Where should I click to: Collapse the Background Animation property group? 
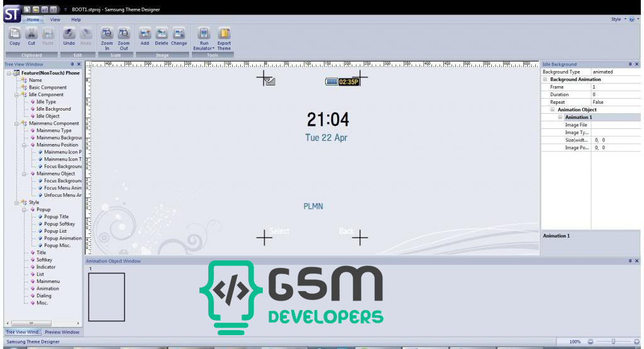tap(545, 79)
